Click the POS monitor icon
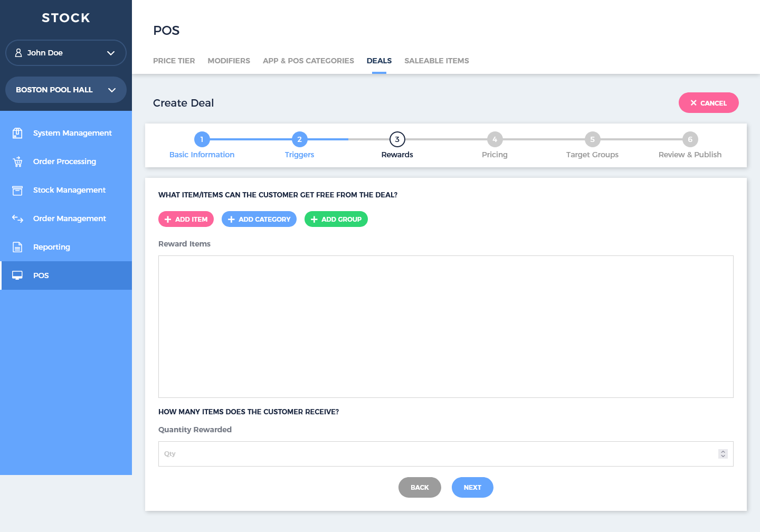Image resolution: width=760 pixels, height=532 pixels. [17, 275]
